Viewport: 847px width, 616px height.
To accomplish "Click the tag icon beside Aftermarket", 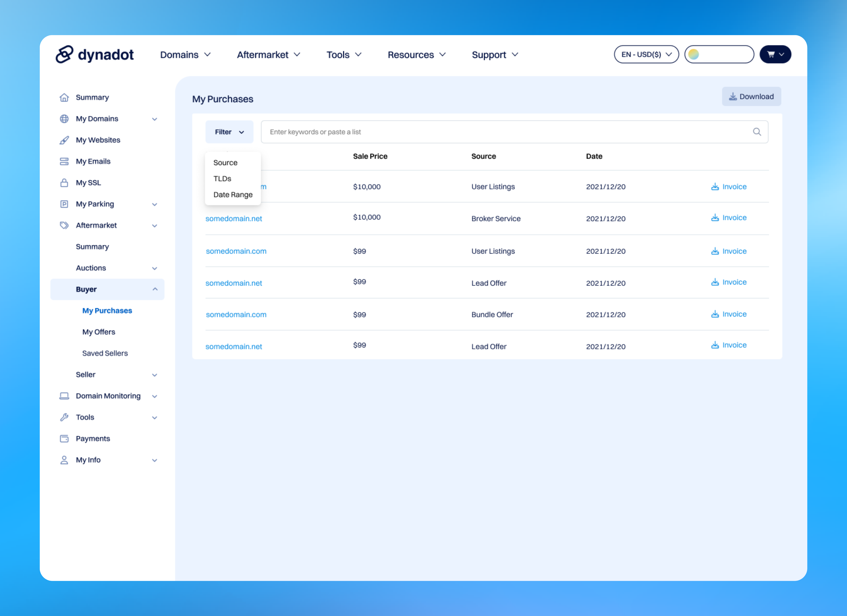I will point(64,225).
